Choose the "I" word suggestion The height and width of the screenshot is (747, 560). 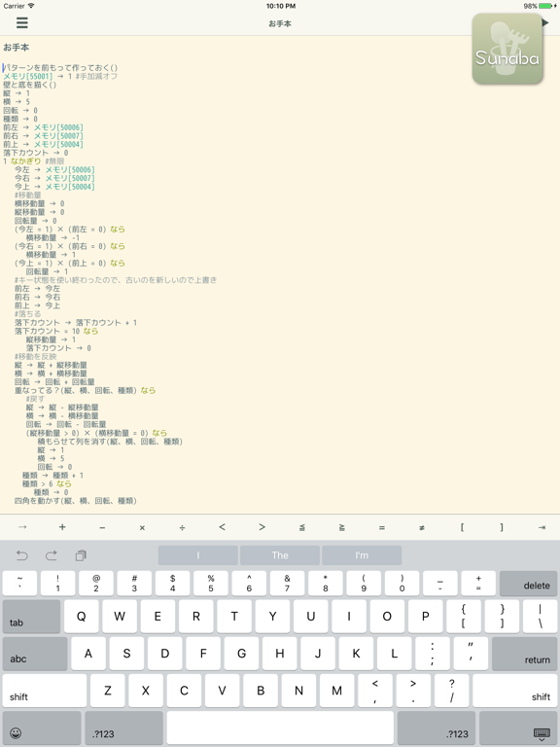click(x=198, y=555)
